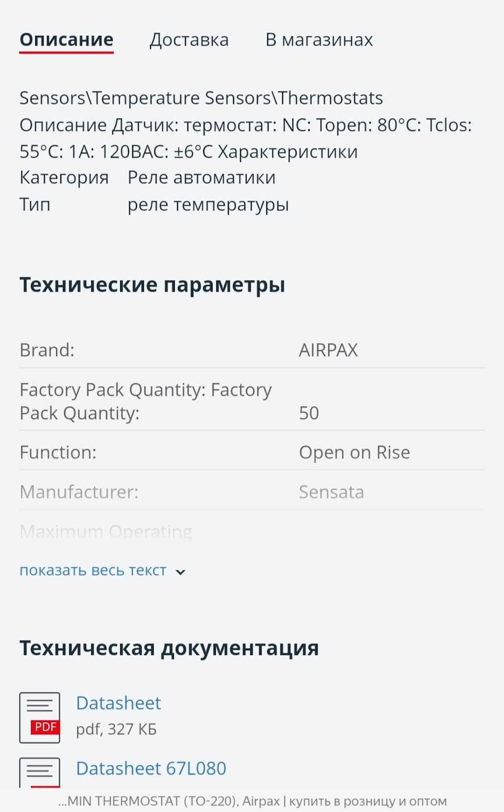Click the Sensors\Temperature Sensors\Thermostats path text
504x812 pixels.
(201, 98)
